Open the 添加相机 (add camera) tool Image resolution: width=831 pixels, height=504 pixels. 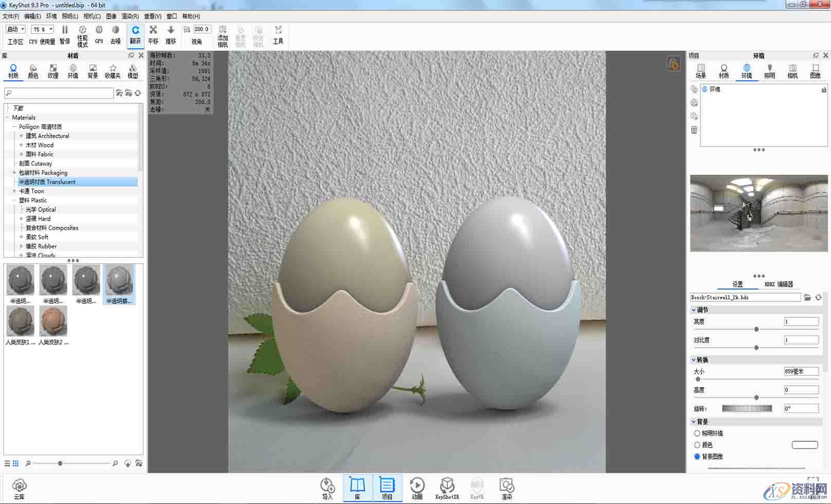click(222, 34)
